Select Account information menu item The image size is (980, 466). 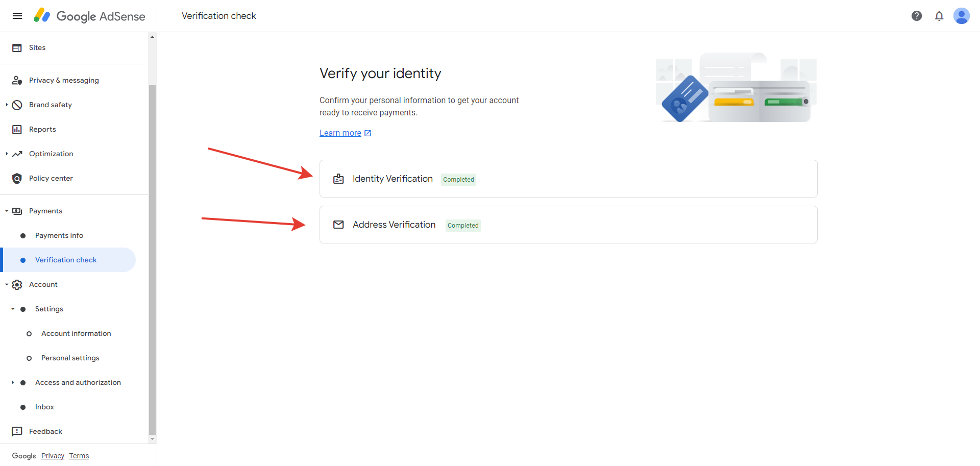pos(76,333)
